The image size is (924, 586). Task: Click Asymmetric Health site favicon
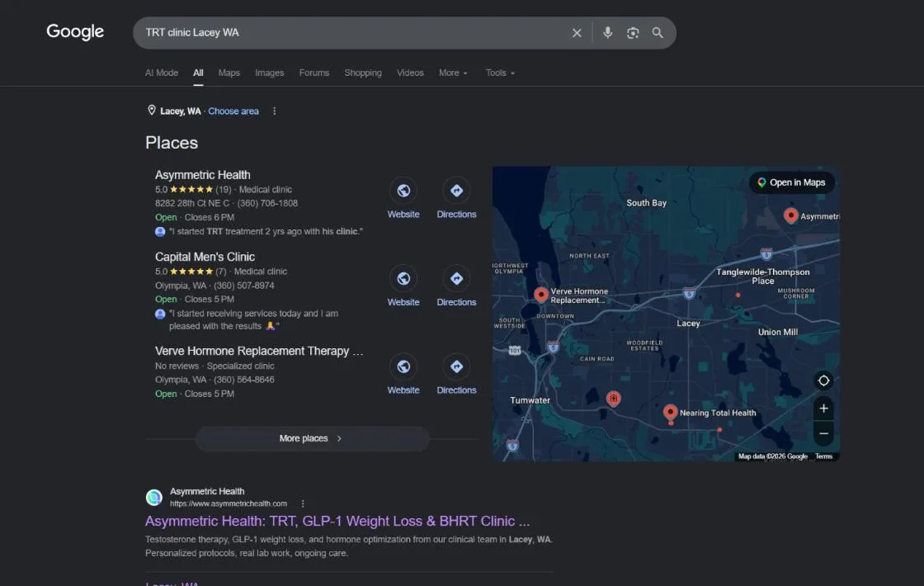[153, 497]
